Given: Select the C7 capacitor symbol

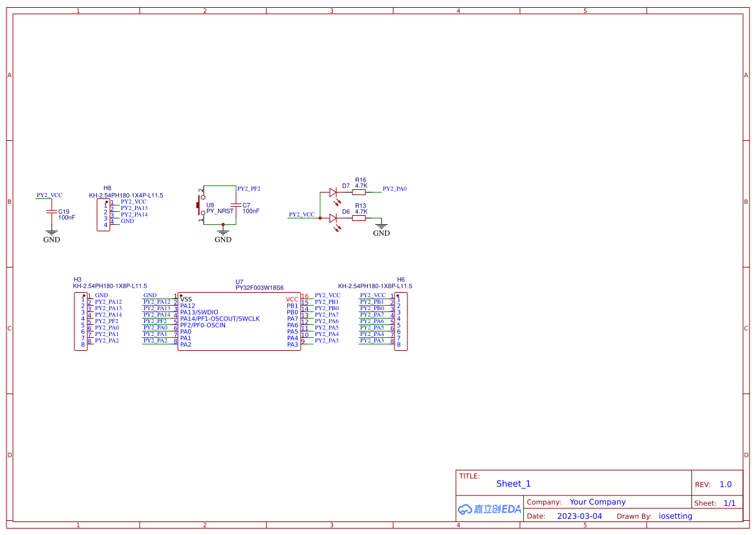Looking at the screenshot, I should [x=236, y=205].
